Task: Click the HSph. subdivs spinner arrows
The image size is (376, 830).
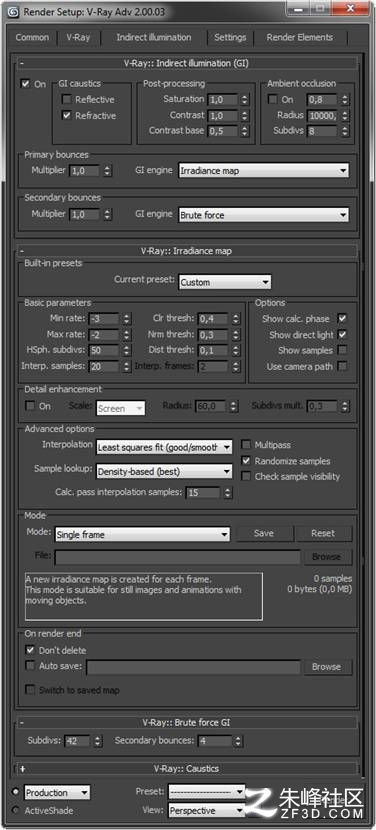Action: (x=127, y=350)
